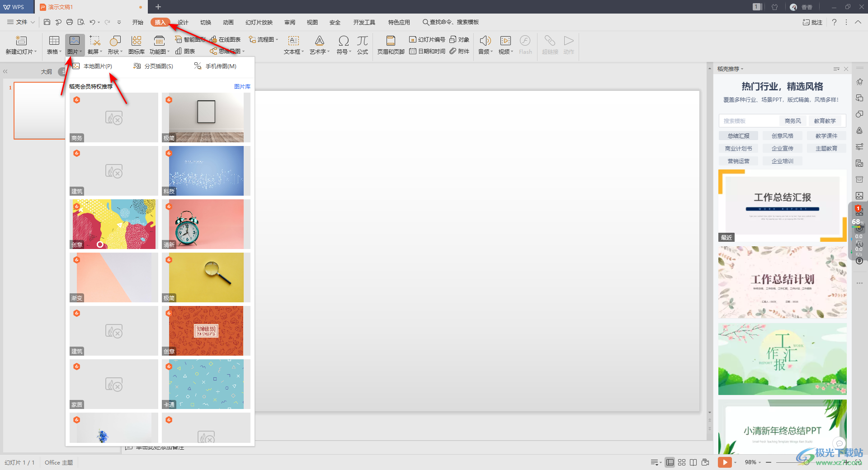Click the Table (表格) icon
Screen dimensions: 868x470
coord(54,41)
